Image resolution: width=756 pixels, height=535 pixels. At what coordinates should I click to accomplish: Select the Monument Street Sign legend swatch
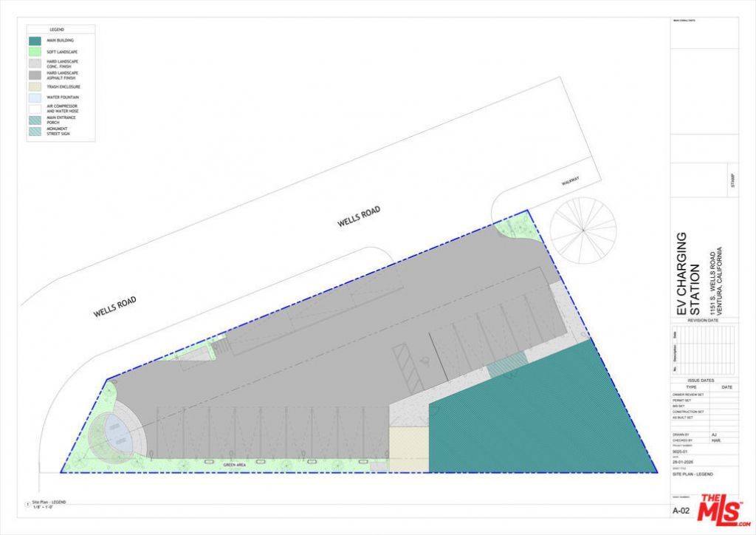click(35, 132)
